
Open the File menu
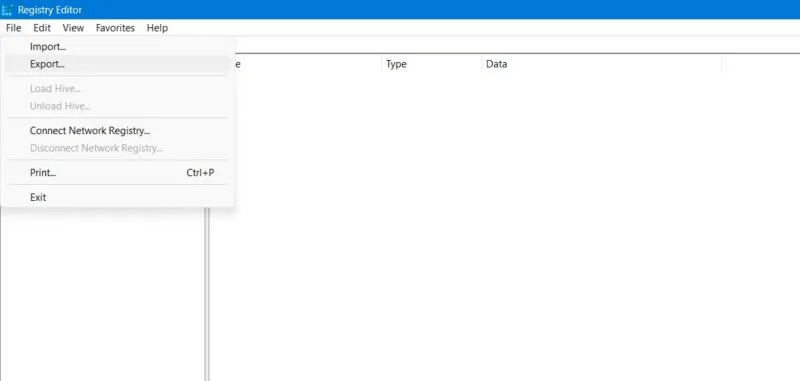14,28
